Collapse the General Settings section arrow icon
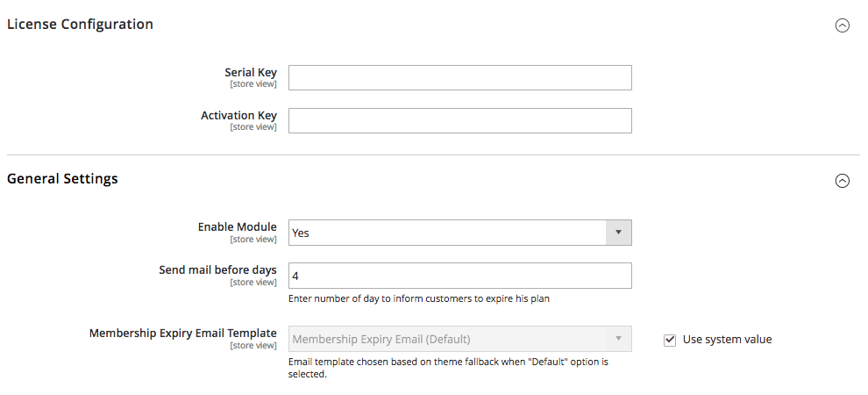The height and width of the screenshot is (395, 868). pos(842,181)
